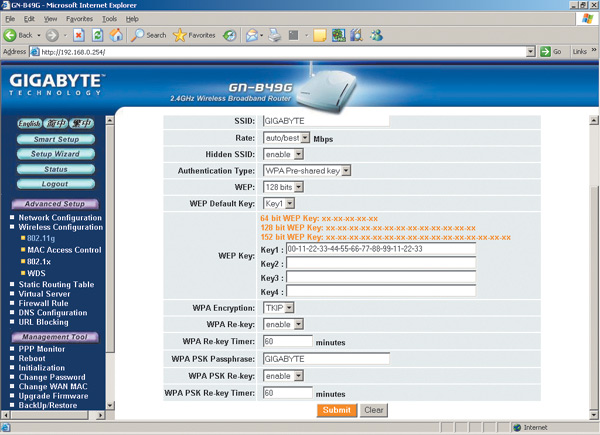
Task: Switch language to English
Action: (28, 123)
